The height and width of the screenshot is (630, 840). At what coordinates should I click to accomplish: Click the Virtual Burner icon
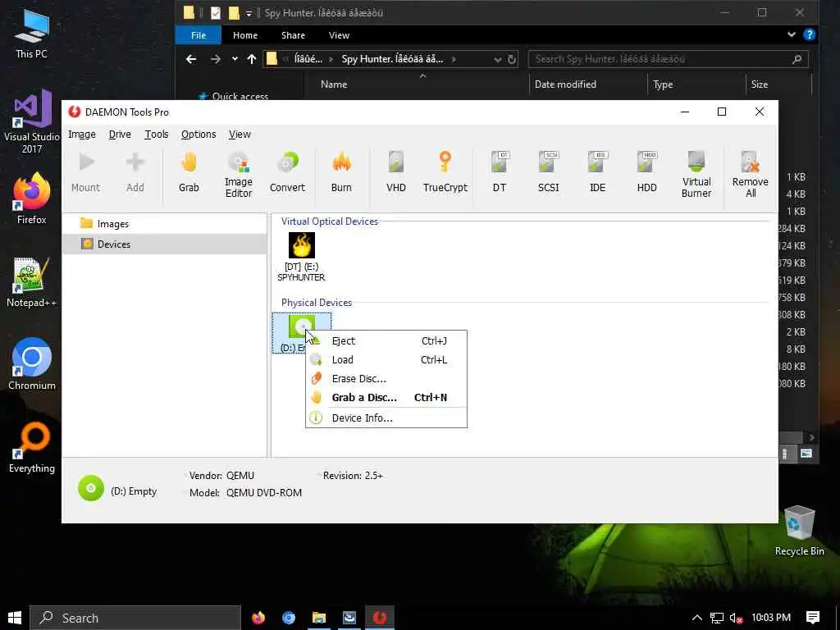tap(696, 174)
